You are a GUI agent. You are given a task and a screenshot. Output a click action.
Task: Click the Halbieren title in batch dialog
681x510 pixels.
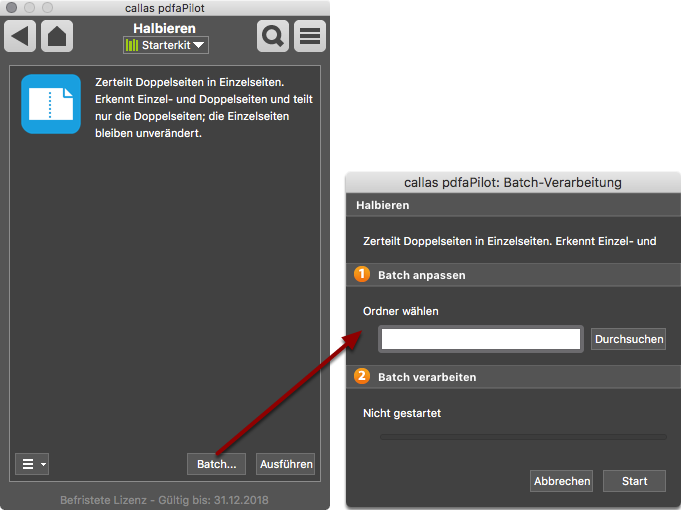click(383, 205)
